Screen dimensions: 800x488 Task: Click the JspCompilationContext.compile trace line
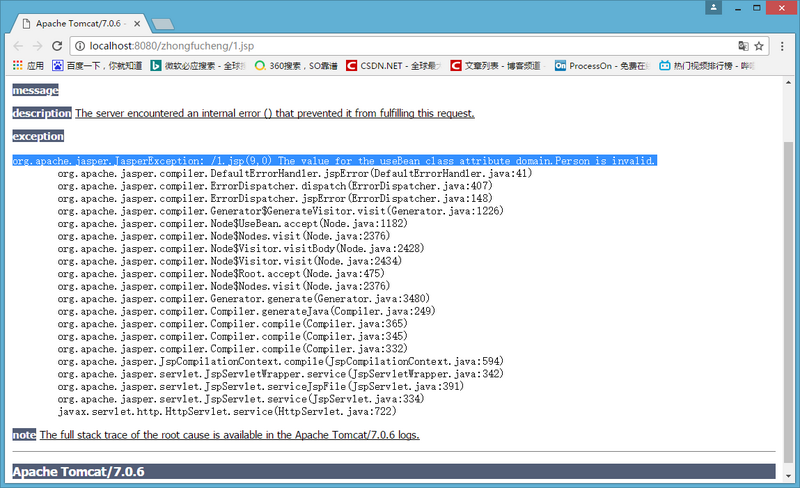pos(281,361)
